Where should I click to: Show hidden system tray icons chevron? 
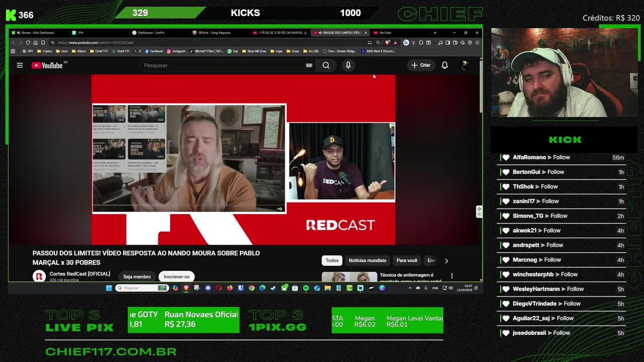410,288
